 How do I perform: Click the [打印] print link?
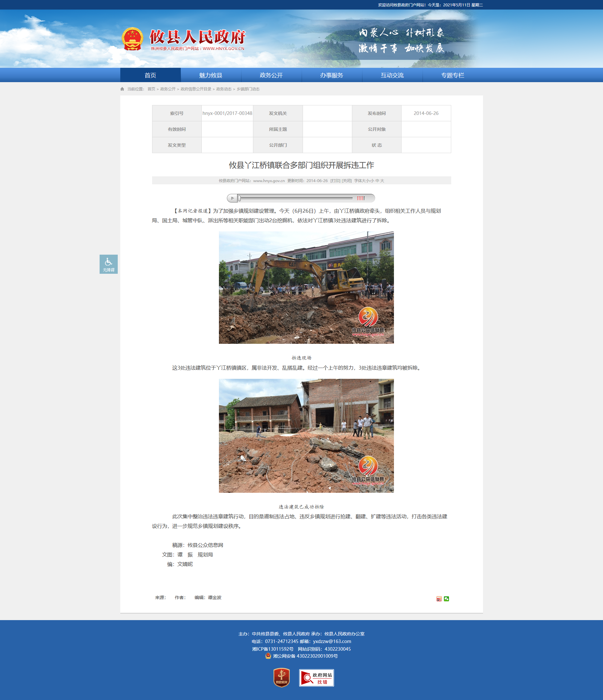(x=335, y=181)
